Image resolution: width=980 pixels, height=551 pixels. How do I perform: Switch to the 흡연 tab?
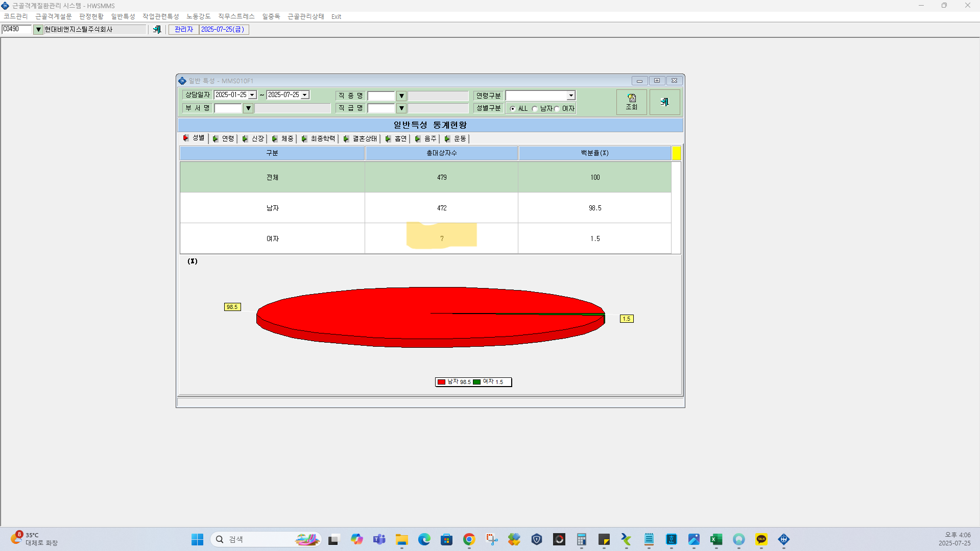coord(396,138)
